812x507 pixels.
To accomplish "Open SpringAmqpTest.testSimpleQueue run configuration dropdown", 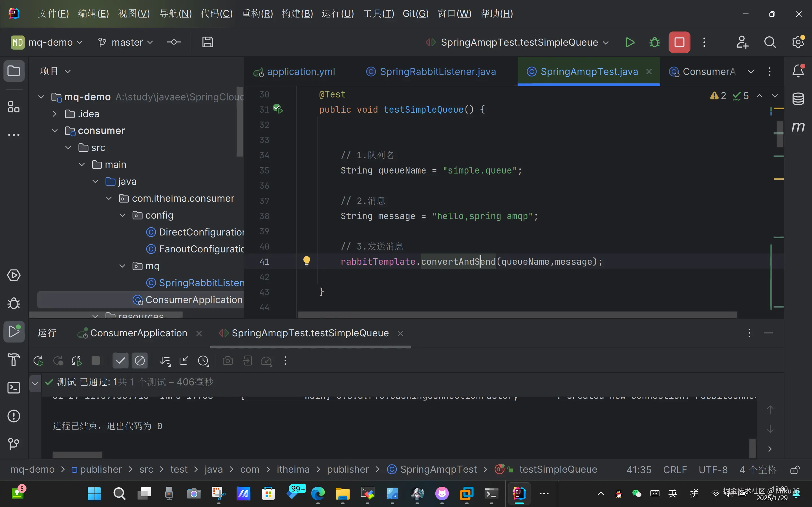I will [x=519, y=43].
